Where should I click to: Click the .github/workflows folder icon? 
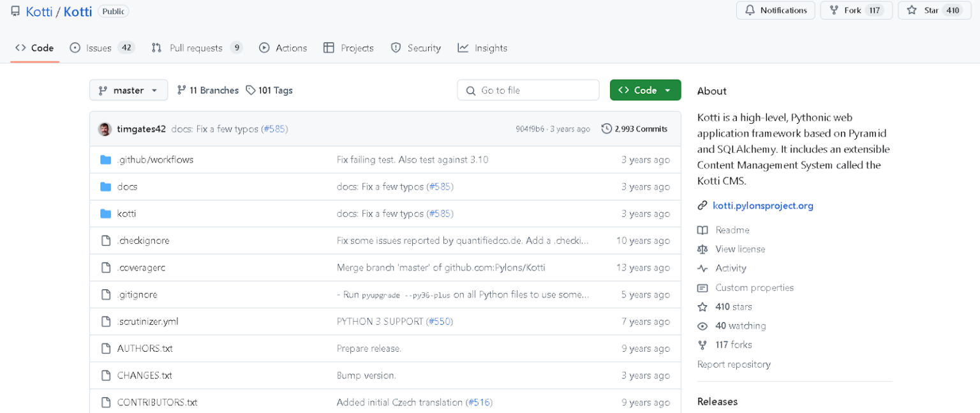pyautogui.click(x=106, y=160)
